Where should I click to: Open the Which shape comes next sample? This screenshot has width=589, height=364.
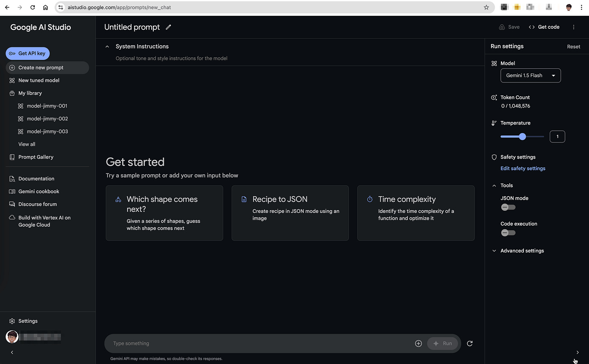[164, 213]
